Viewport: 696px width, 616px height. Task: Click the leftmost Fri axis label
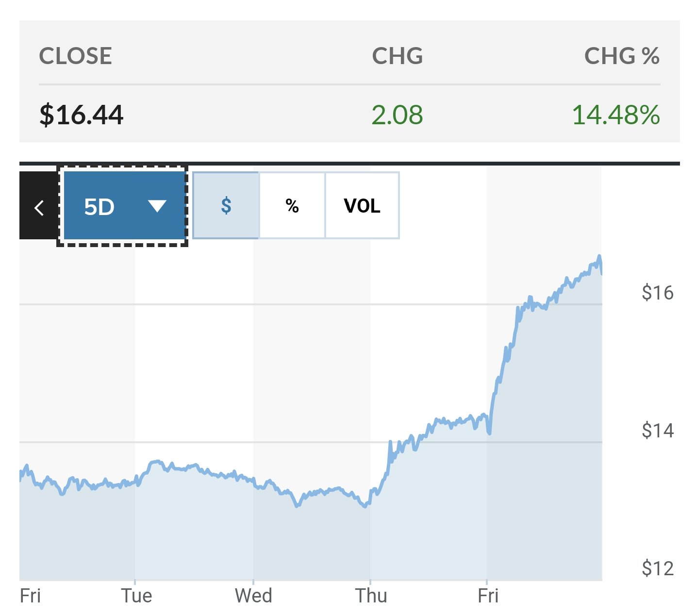tap(30, 596)
